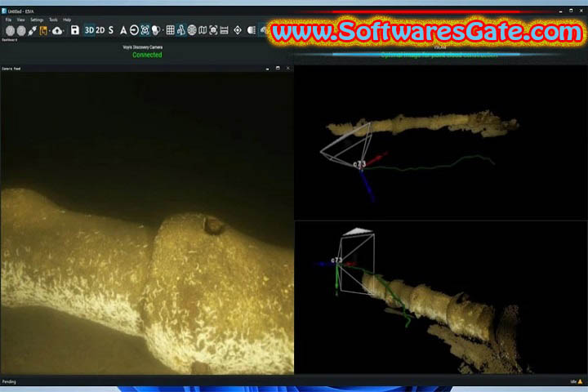Click the S toolbar button
This screenshot has height=392, width=588.
111,30
